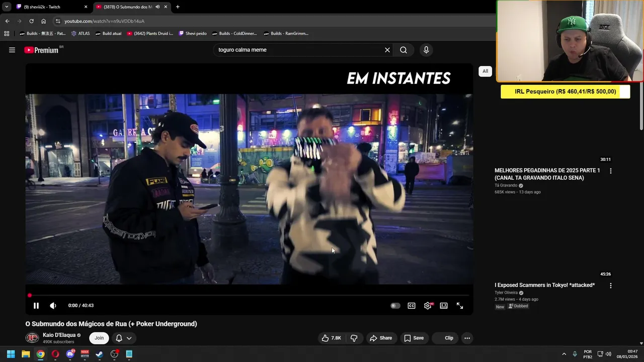
Task: Join Kaio D'Elaqua channel membership
Action: click(x=99, y=338)
